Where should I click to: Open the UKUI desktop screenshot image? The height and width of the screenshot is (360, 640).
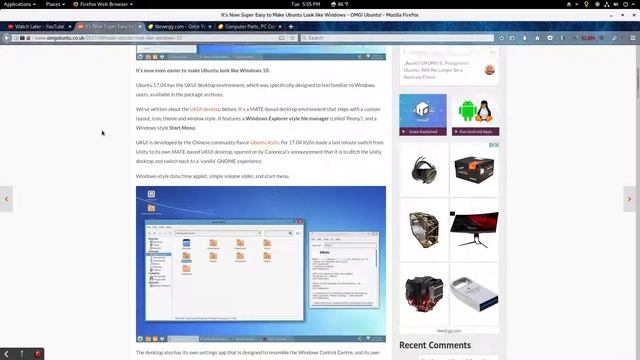(261, 264)
